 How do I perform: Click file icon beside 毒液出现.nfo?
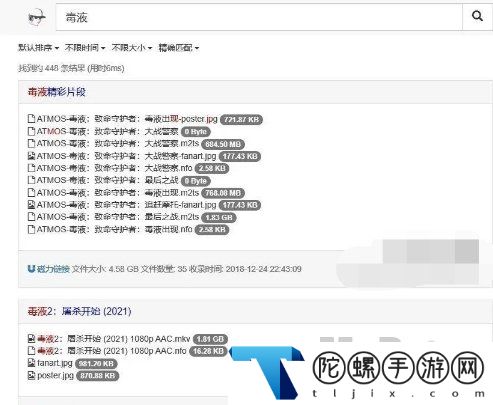click(x=31, y=229)
